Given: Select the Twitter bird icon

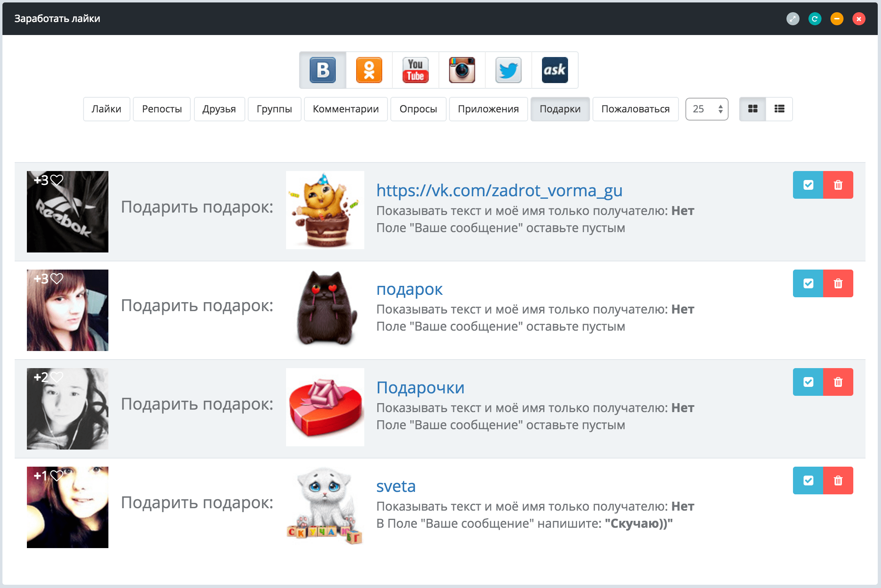Looking at the screenshot, I should [x=509, y=70].
